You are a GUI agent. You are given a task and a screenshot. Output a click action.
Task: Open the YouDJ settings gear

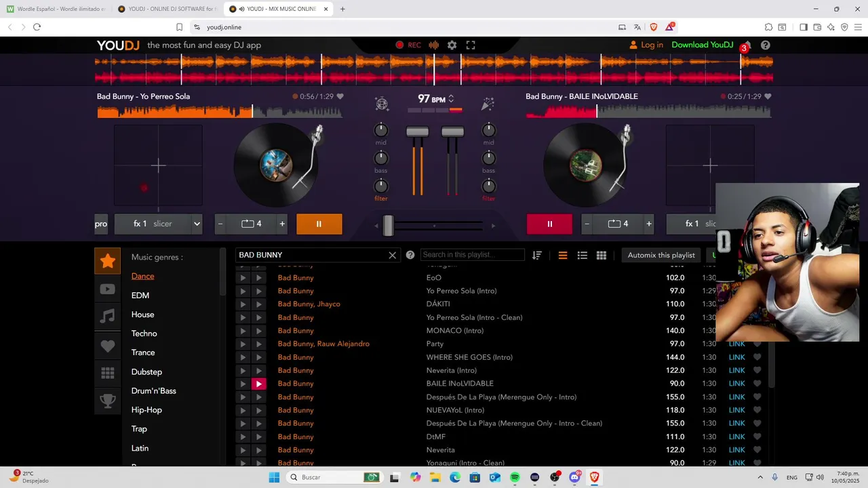(452, 45)
